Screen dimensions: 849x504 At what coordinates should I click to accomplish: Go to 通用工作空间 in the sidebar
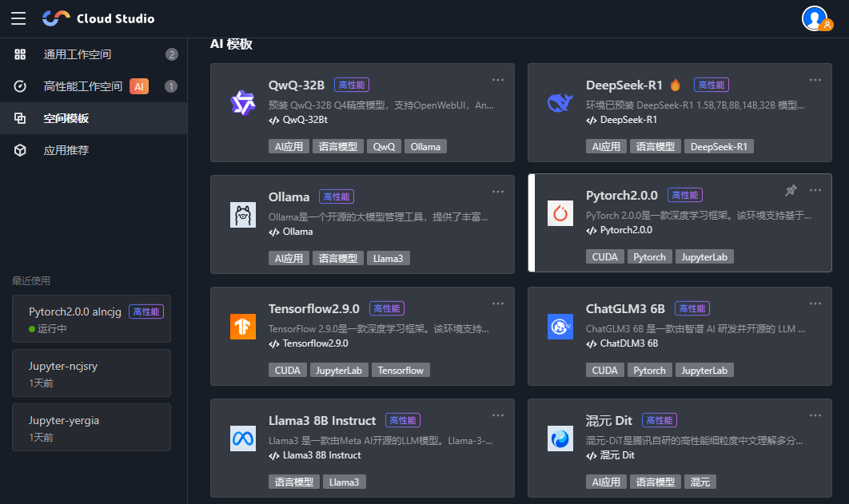tap(94, 54)
